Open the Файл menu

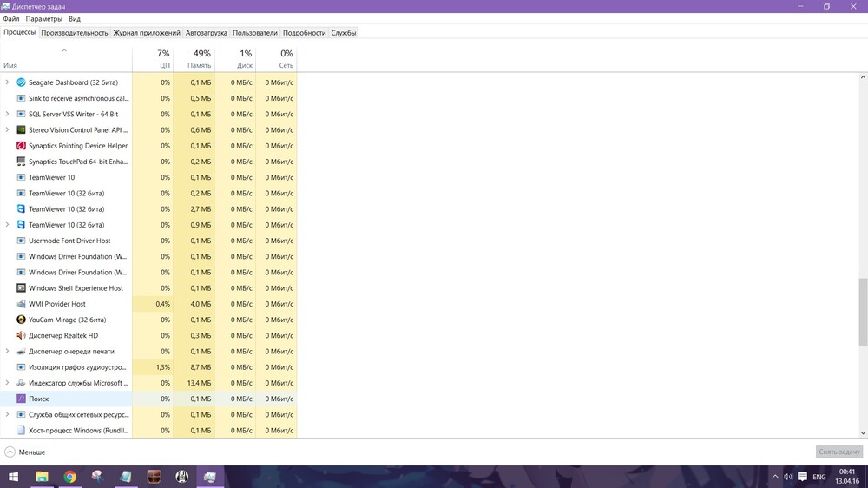pyautogui.click(x=11, y=19)
